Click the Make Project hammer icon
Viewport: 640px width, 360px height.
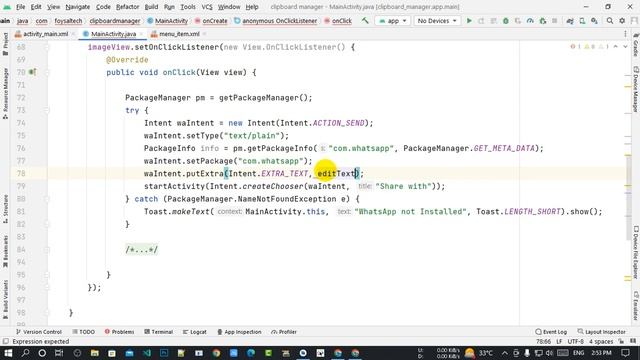[365, 20]
